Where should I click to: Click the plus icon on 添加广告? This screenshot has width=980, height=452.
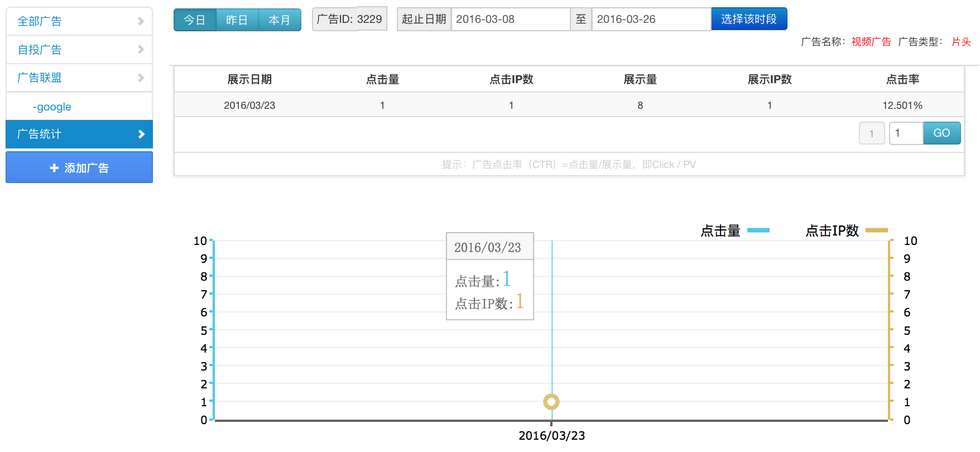point(54,168)
